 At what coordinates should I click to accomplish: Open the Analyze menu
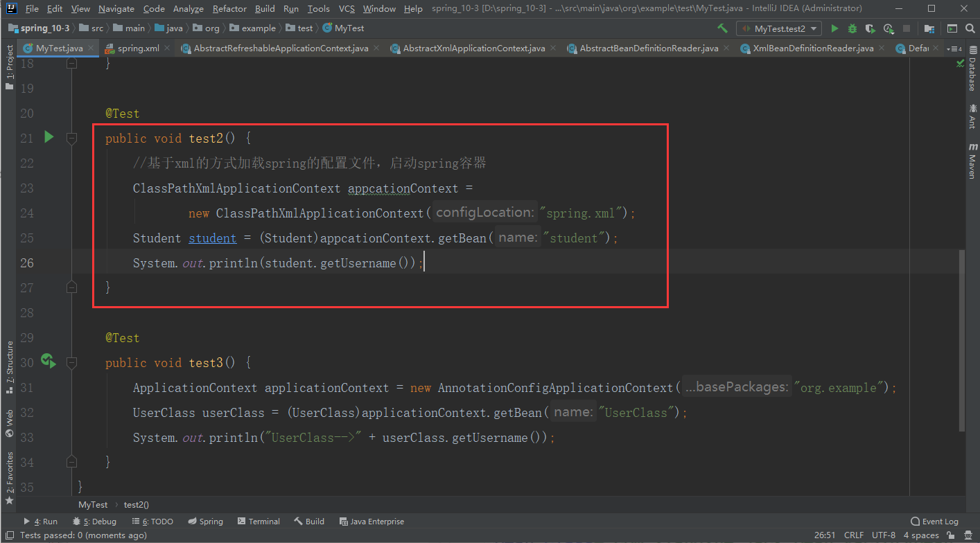(189, 8)
